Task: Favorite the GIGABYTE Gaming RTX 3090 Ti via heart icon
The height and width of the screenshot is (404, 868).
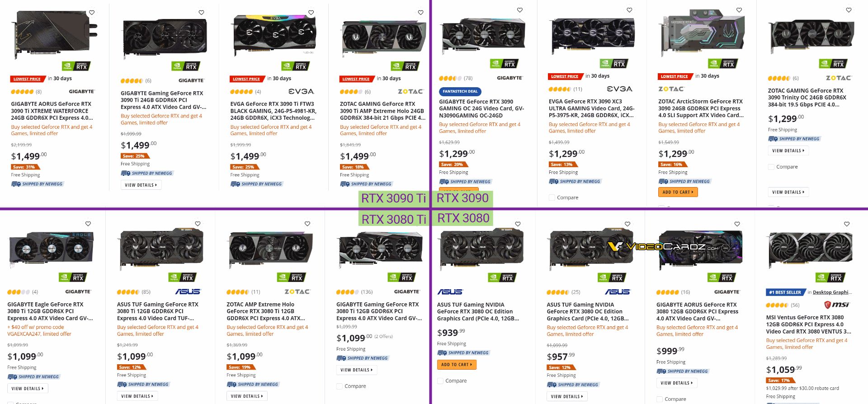Action: coord(200,12)
